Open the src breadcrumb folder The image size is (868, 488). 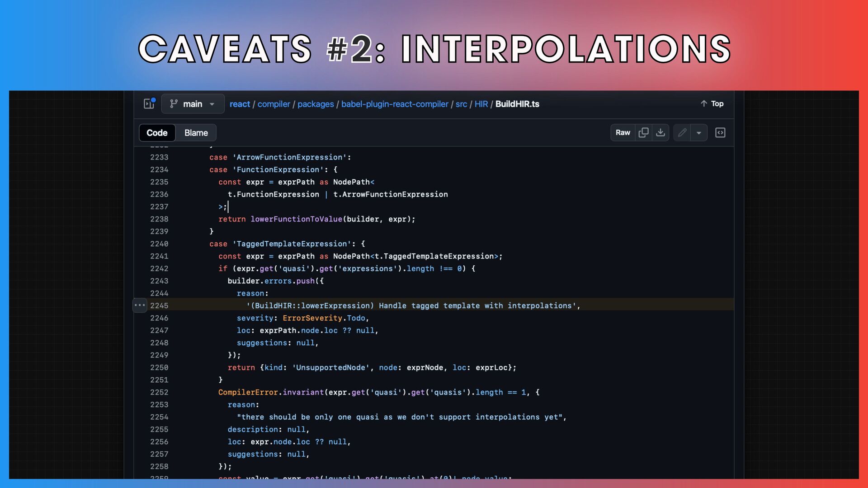point(461,104)
